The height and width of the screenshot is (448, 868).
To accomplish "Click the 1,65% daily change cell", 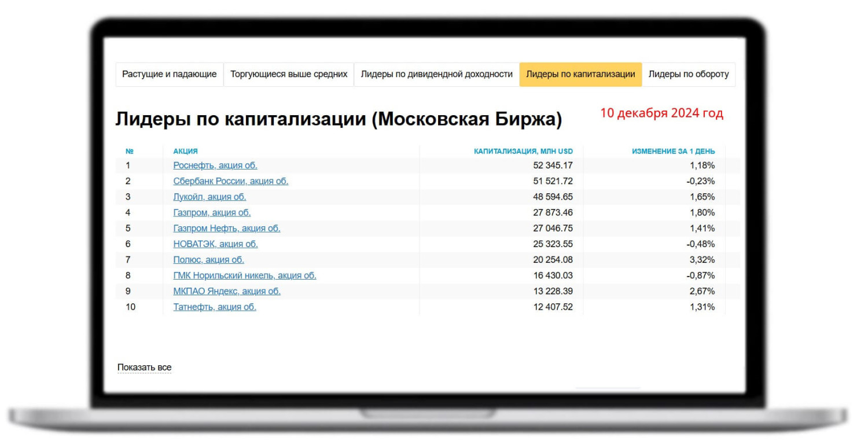I will tap(702, 197).
